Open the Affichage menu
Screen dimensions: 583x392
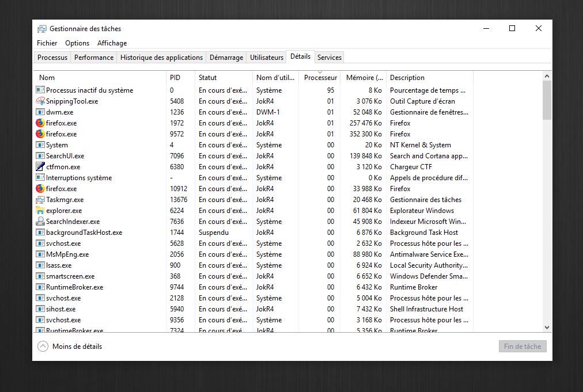[x=112, y=43]
